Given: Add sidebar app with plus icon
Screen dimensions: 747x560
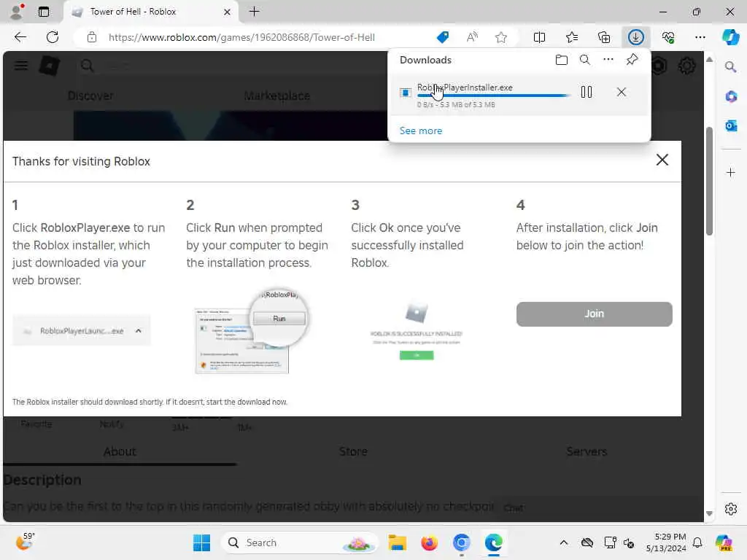Looking at the screenshot, I should click(x=731, y=172).
